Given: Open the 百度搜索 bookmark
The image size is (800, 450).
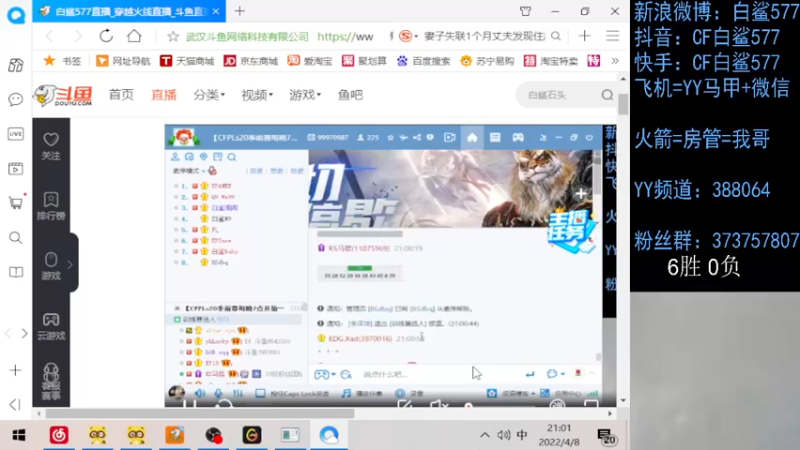Looking at the screenshot, I should 423,61.
